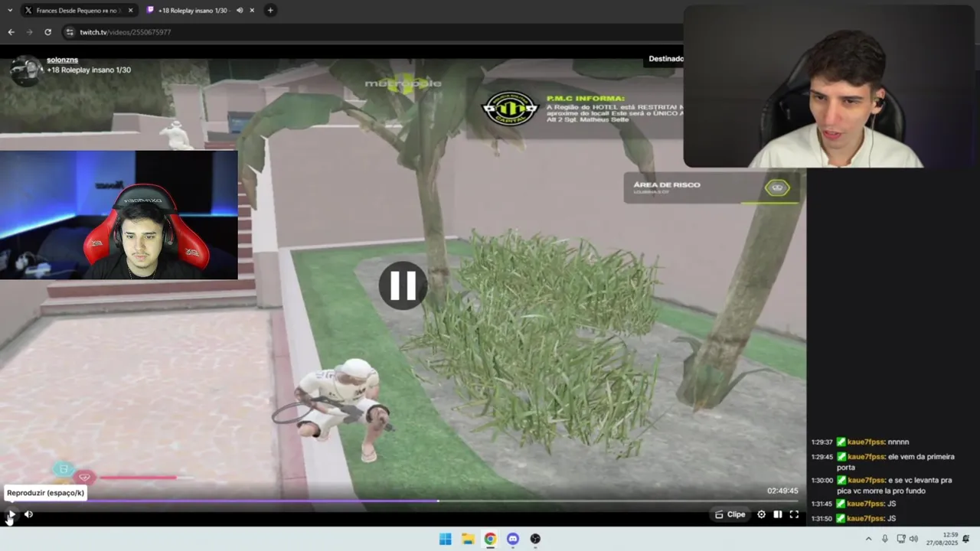Open the notifications bell in the taskbar
The image size is (980, 551).
pyautogui.click(x=966, y=539)
